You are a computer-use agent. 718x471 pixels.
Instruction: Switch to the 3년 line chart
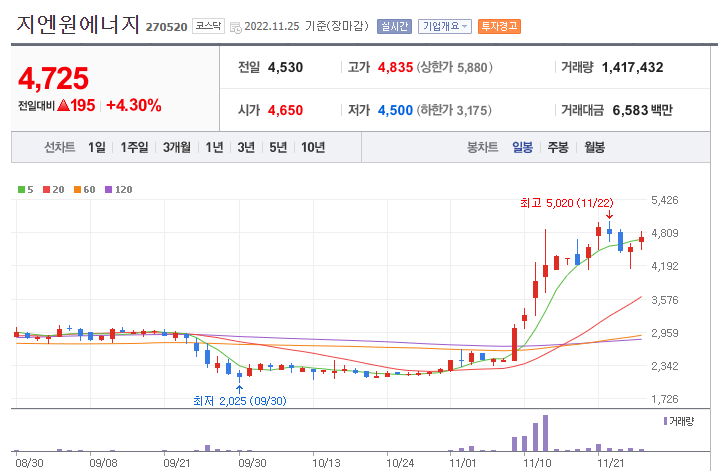pos(246,147)
